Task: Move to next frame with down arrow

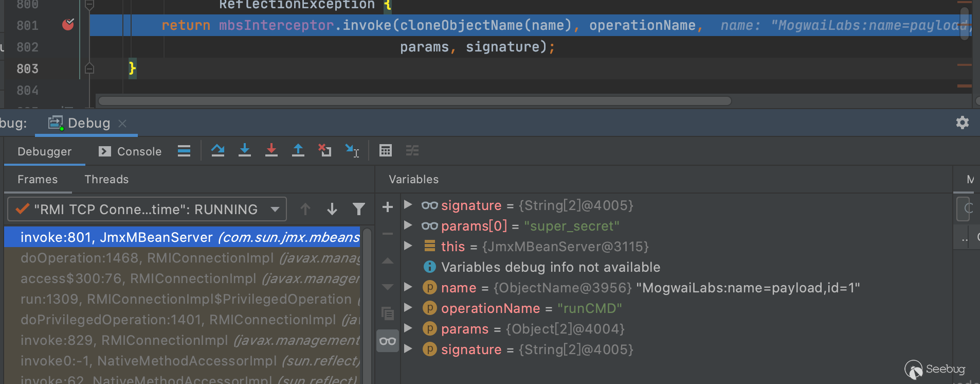Action: [x=332, y=209]
